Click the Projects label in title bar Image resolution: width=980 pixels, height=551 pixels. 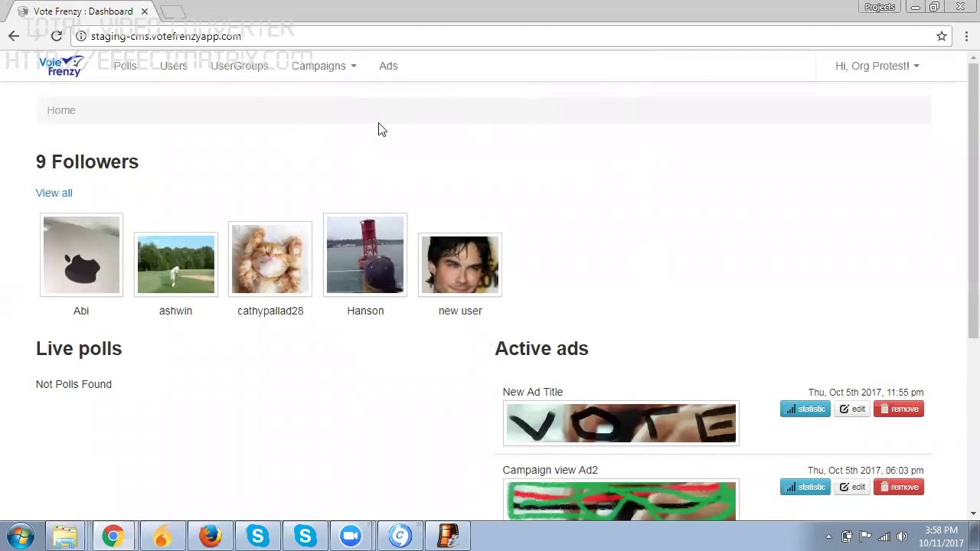(880, 7)
